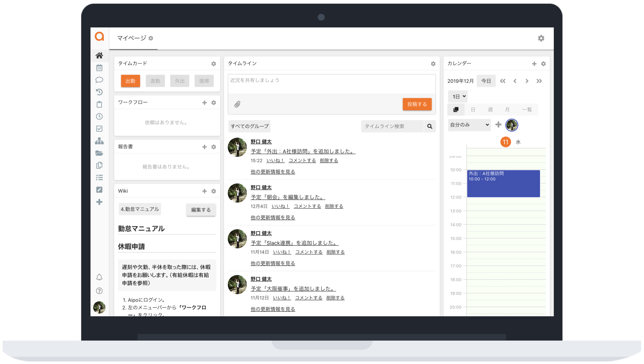Viewport: 644px width, 364px height.
Task: Open カレンダー panel settings gear
Action: pyautogui.click(x=543, y=64)
